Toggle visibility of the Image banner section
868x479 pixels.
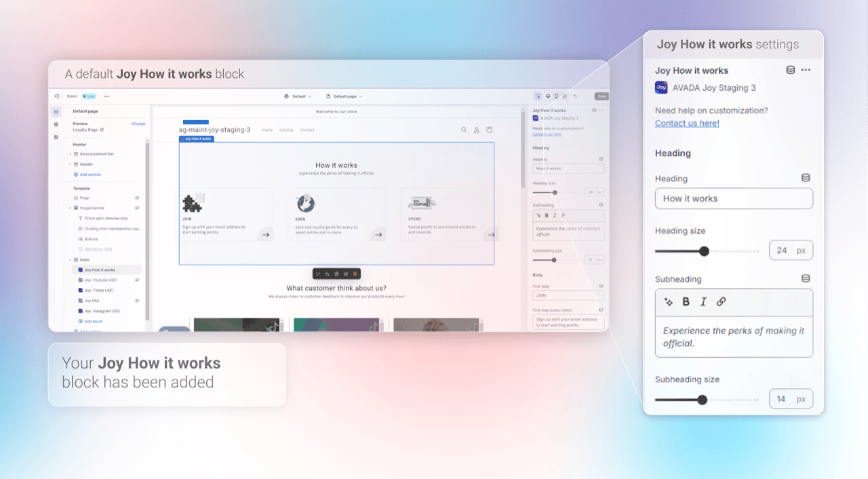point(137,208)
